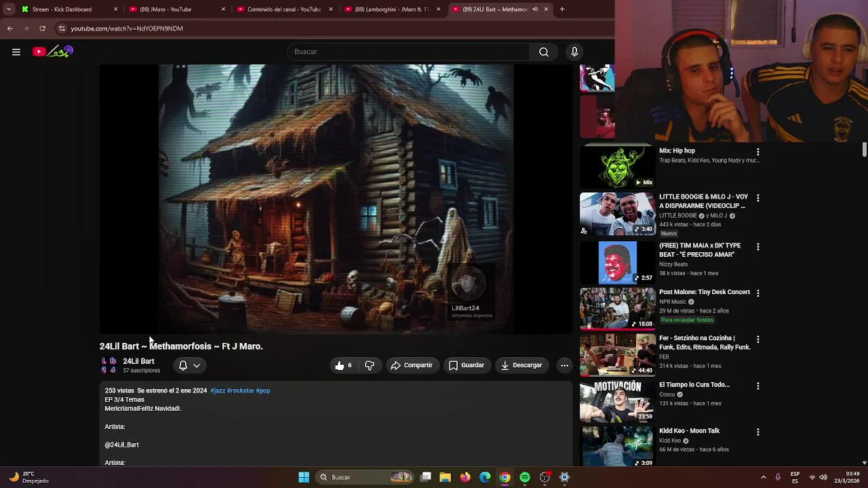This screenshot has height=488, width=868.
Task: Go to YouTube home via logo
Action: click(x=52, y=52)
